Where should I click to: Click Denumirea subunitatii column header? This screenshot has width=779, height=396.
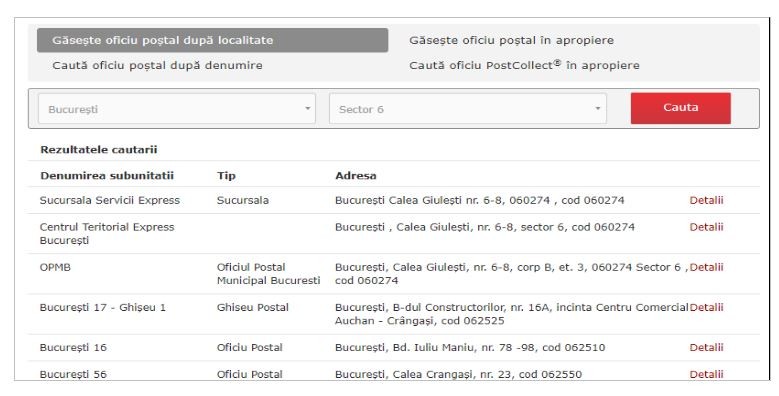click(107, 175)
